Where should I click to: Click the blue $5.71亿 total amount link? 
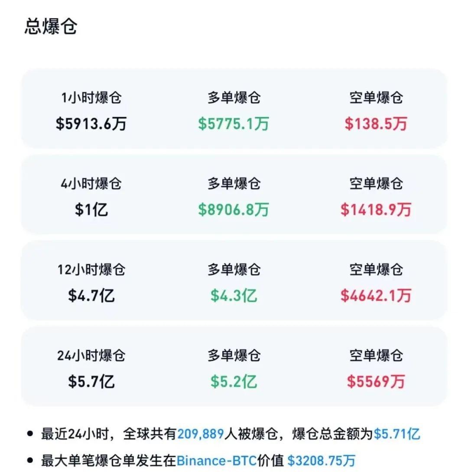click(396, 434)
